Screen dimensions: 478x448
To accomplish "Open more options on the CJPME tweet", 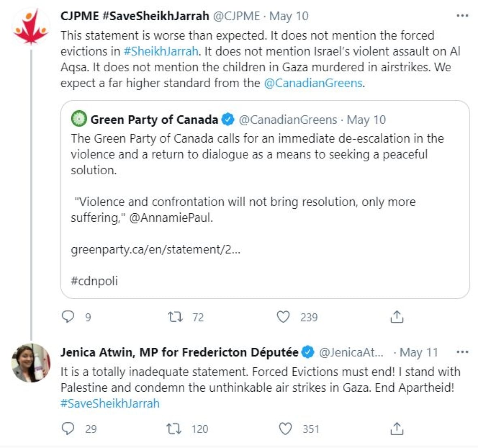I will [462, 15].
